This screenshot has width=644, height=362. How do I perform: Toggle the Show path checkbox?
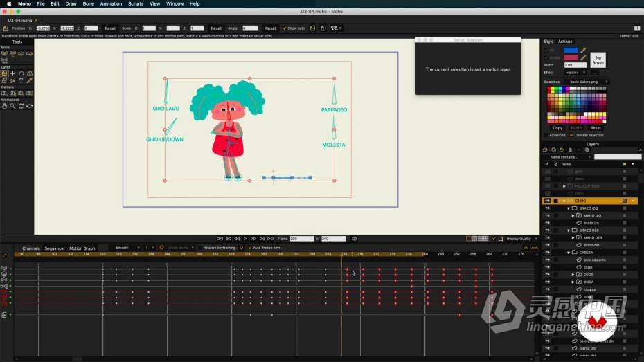pyautogui.click(x=284, y=28)
